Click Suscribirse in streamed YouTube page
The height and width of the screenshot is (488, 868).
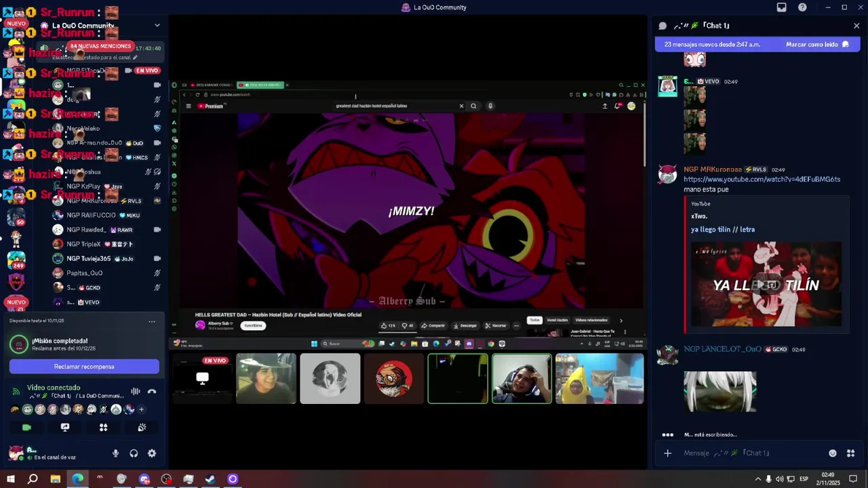tap(253, 325)
